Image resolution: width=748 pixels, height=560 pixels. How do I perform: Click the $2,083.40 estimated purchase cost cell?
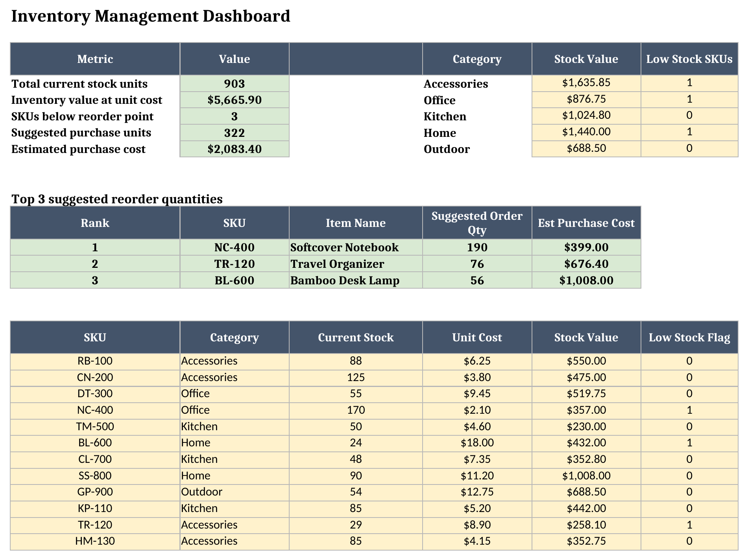pyautogui.click(x=235, y=149)
